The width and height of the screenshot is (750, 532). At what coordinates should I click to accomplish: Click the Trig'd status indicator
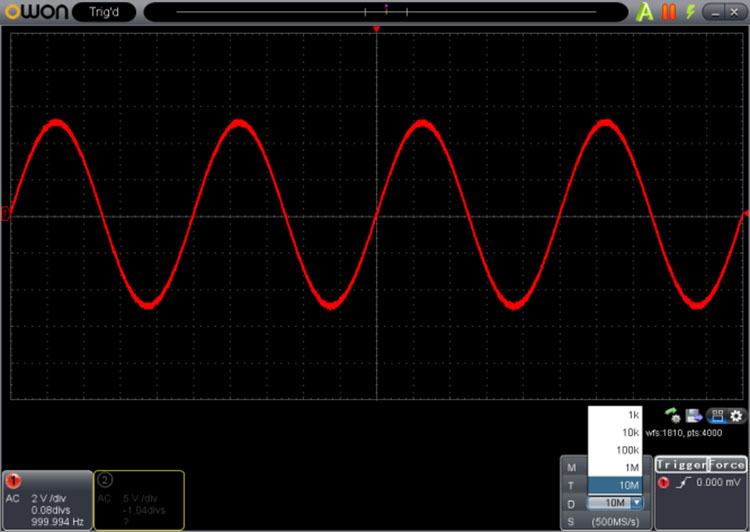(x=104, y=11)
